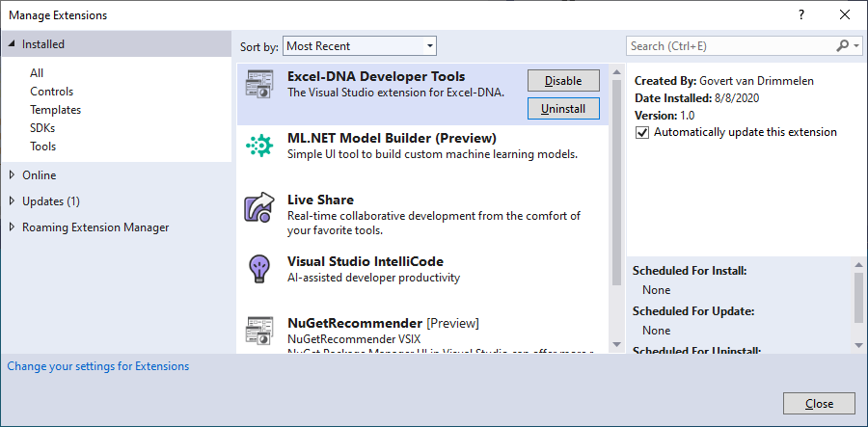Click the Scheduled For Install label
The width and height of the screenshot is (868, 427).
[x=690, y=271]
